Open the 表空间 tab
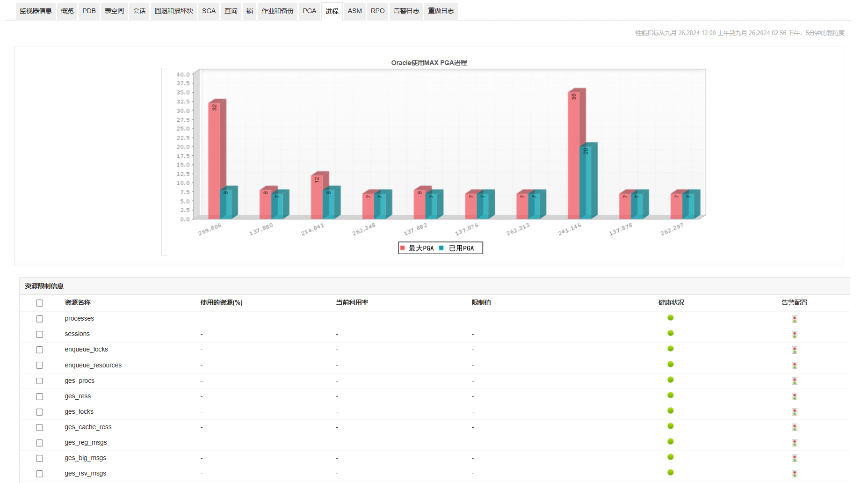The width and height of the screenshot is (868, 483). point(114,11)
